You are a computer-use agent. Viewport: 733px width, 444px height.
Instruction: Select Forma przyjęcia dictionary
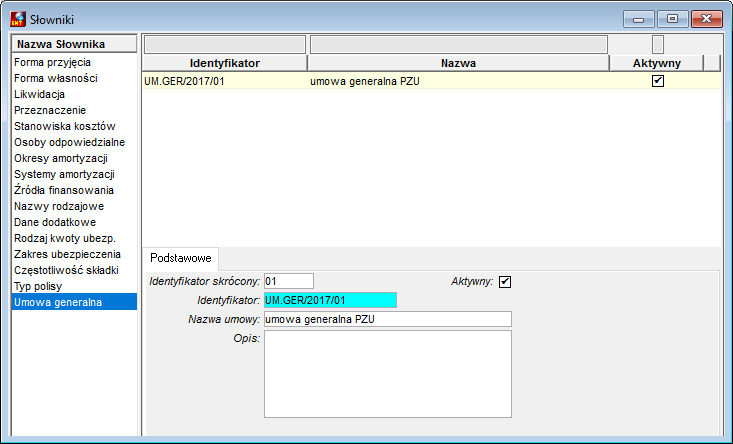pos(52,62)
